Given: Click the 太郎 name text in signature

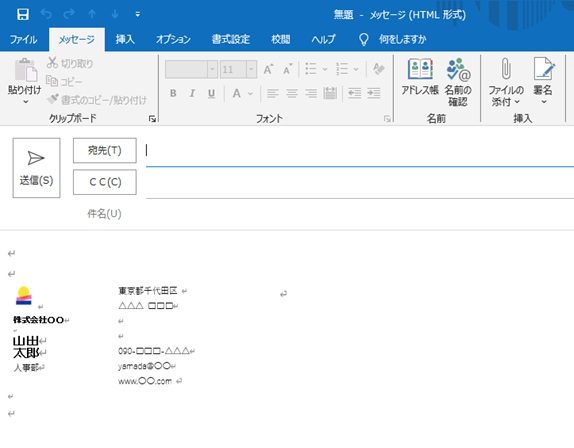Looking at the screenshot, I should [26, 353].
